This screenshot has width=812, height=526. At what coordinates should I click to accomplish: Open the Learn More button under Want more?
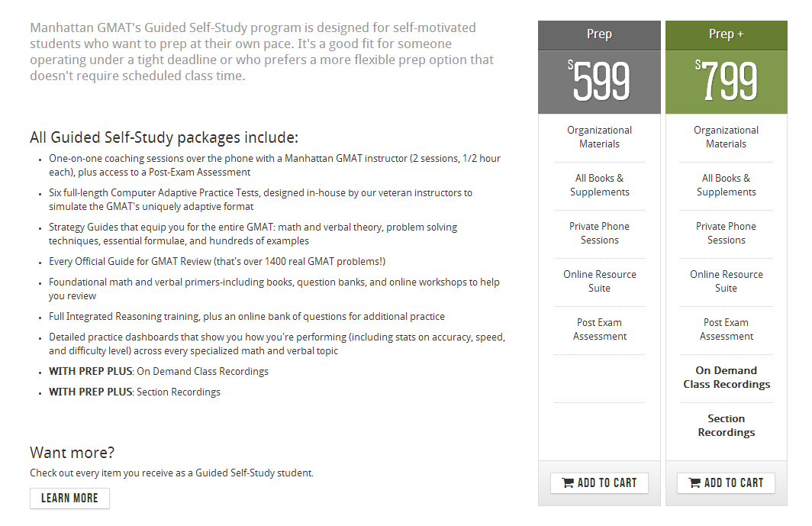coord(69,499)
